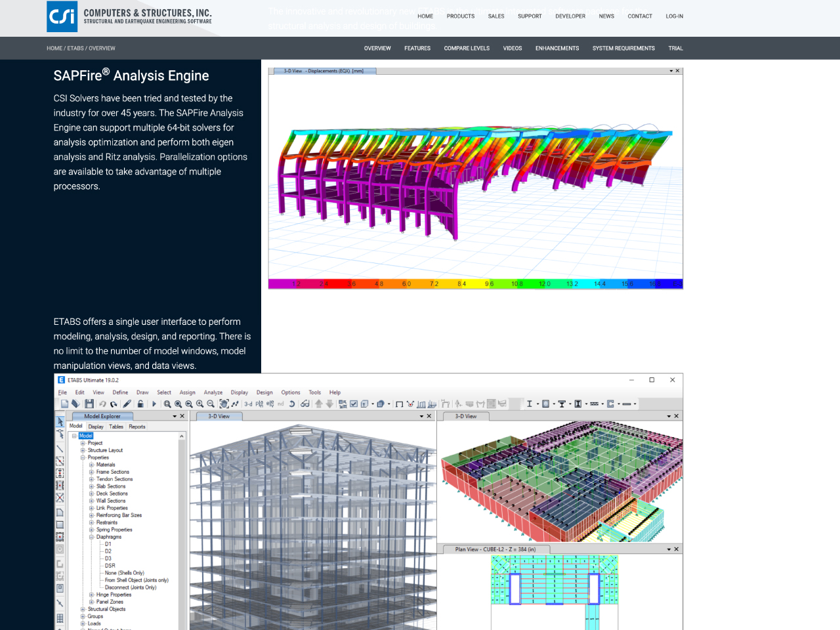Image resolution: width=840 pixels, height=630 pixels.
Task: Click the move up in list arrow icon
Action: tap(318, 404)
